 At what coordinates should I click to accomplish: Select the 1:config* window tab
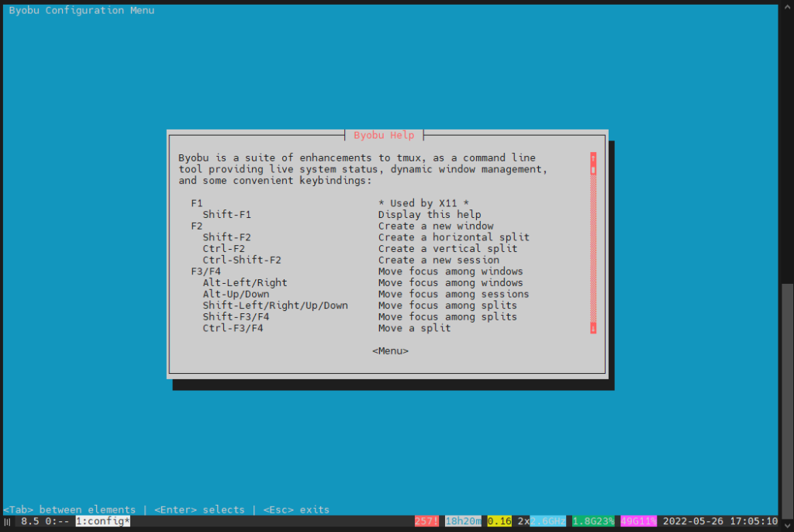click(102, 520)
